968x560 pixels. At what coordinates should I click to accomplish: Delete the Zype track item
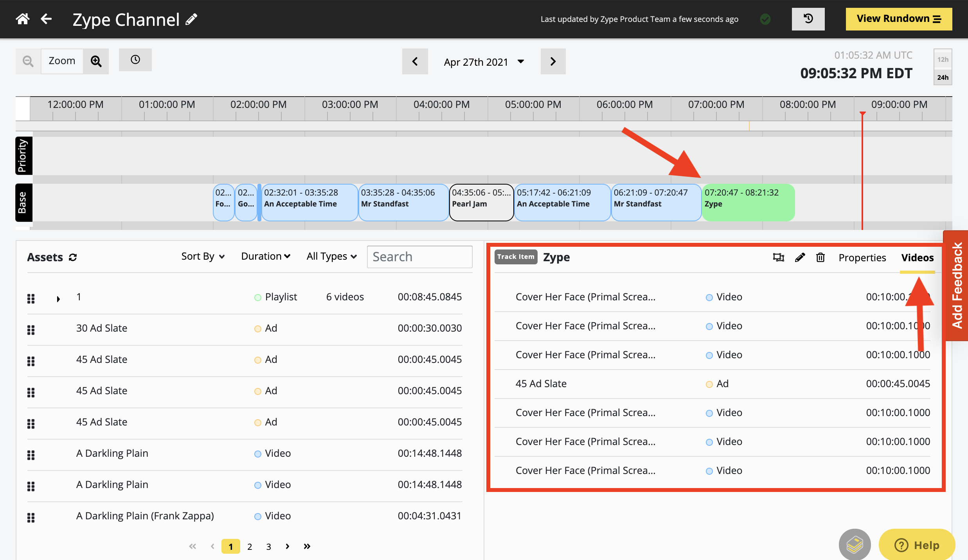[820, 257]
